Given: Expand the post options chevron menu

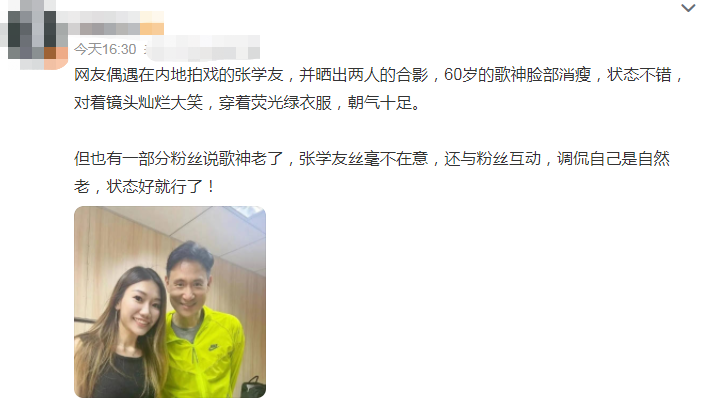Looking at the screenshot, I should coord(688,8).
